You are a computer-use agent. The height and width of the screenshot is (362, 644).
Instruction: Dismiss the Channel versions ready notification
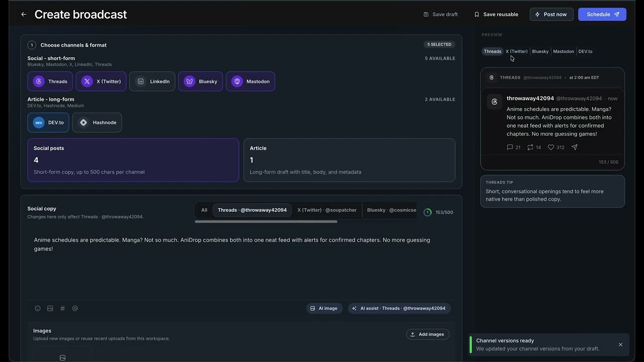click(x=620, y=345)
